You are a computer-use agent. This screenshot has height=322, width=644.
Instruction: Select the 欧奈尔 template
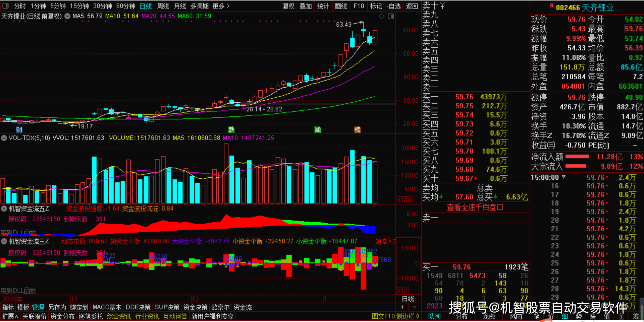tap(221, 307)
